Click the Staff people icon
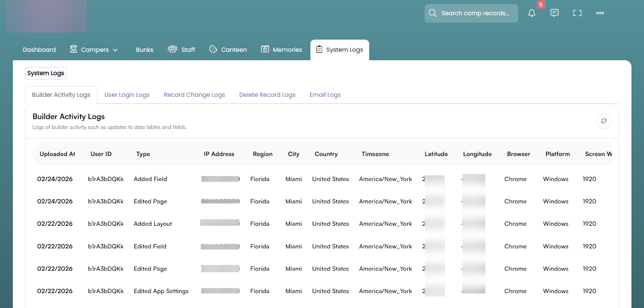644x308 pixels. [172, 49]
